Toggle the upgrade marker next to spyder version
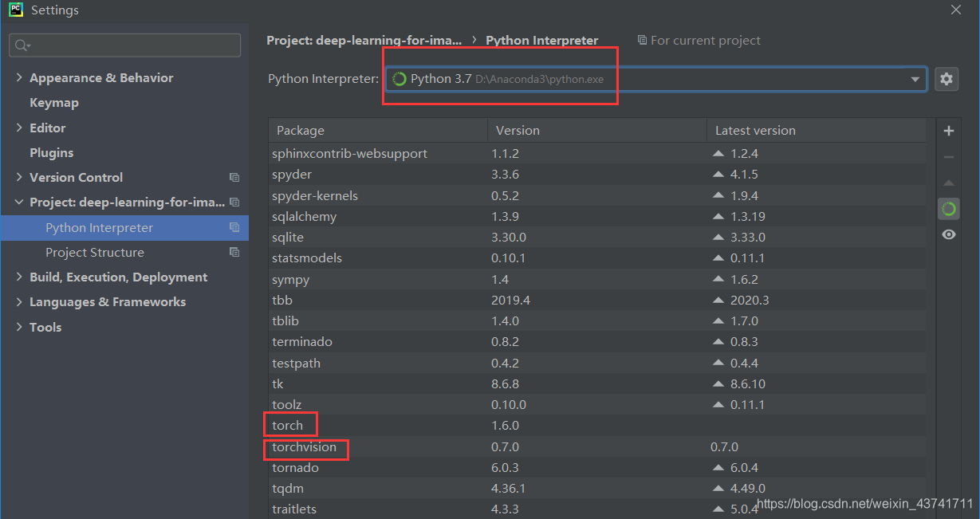 719,174
